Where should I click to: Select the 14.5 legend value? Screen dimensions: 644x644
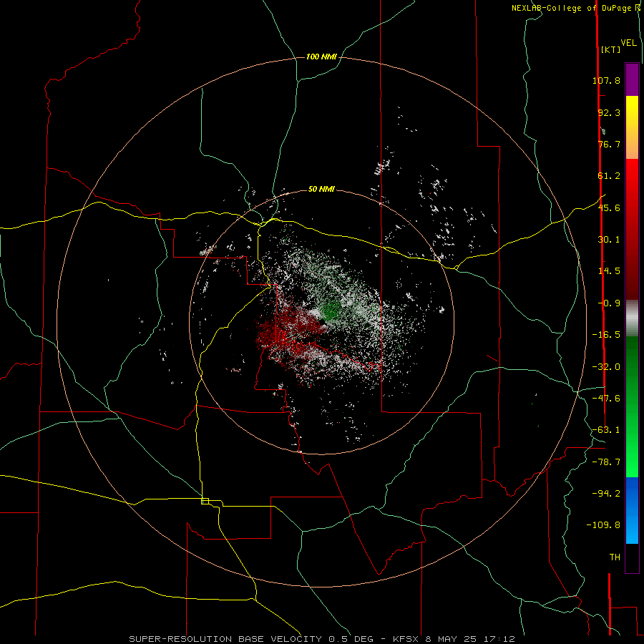tap(609, 271)
